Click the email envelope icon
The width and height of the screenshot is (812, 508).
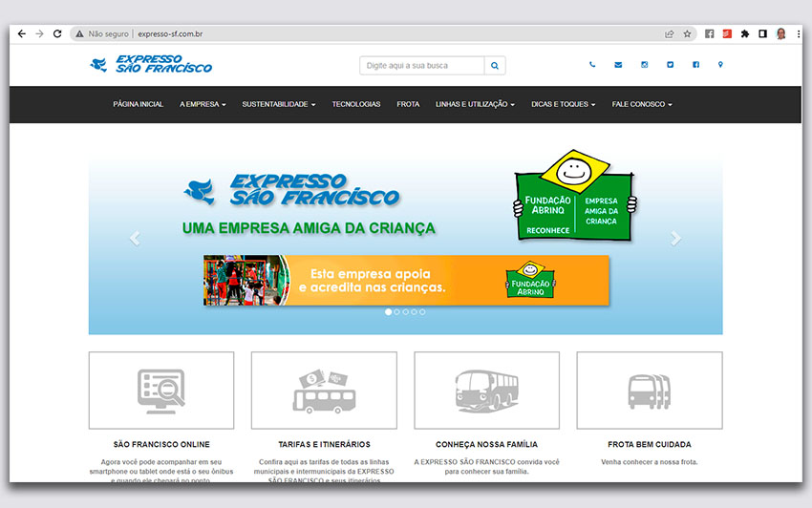click(x=618, y=65)
